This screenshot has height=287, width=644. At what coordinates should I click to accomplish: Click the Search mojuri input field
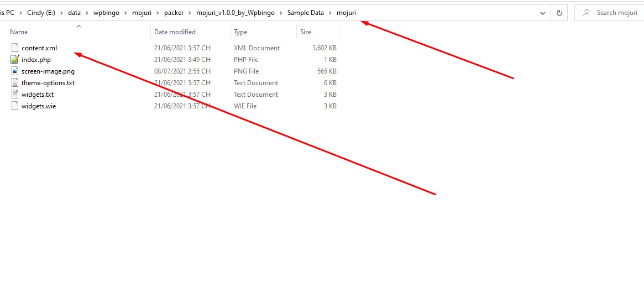coord(609,13)
